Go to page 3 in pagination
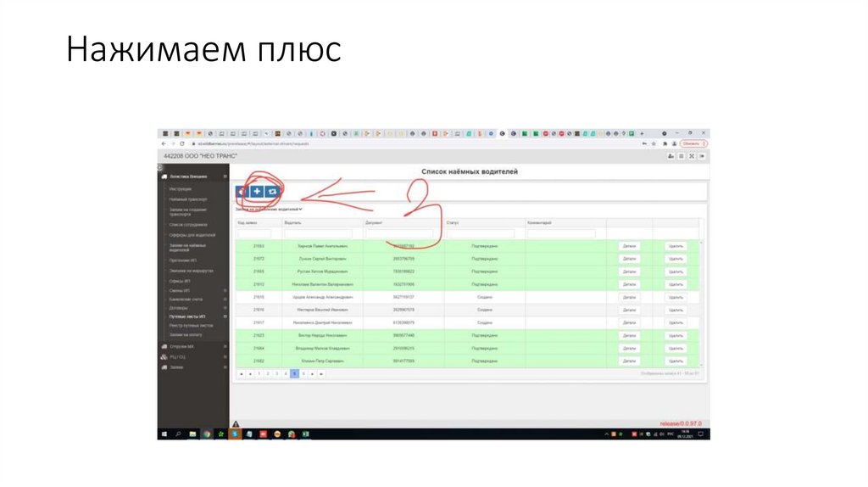Viewport: 868px width, 487px height. [277, 374]
